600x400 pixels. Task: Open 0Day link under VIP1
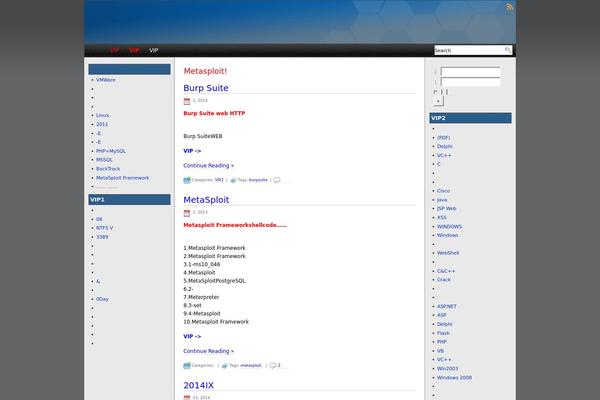[x=102, y=299]
